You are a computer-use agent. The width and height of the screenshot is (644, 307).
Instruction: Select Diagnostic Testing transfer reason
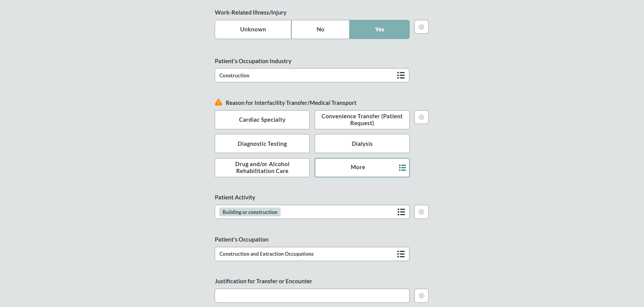pos(262,144)
